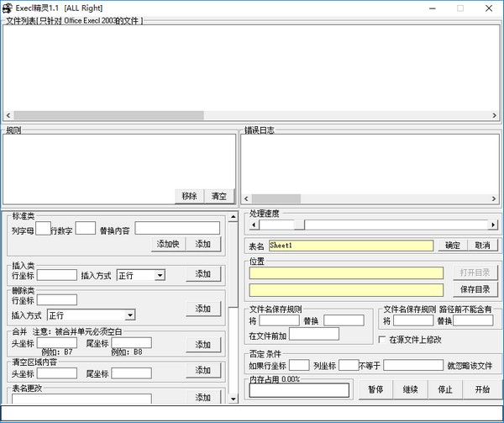
Task: Click 清空 in the rules list
Action: pos(218,196)
